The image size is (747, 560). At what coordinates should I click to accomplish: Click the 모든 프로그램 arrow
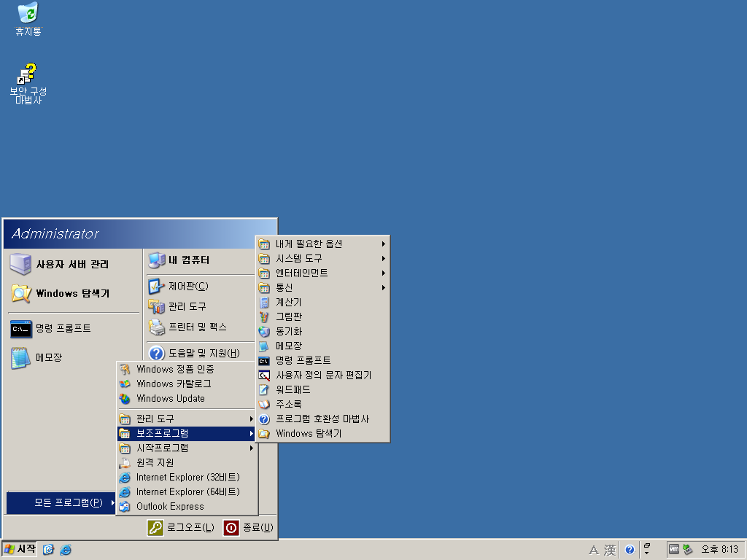click(x=112, y=503)
